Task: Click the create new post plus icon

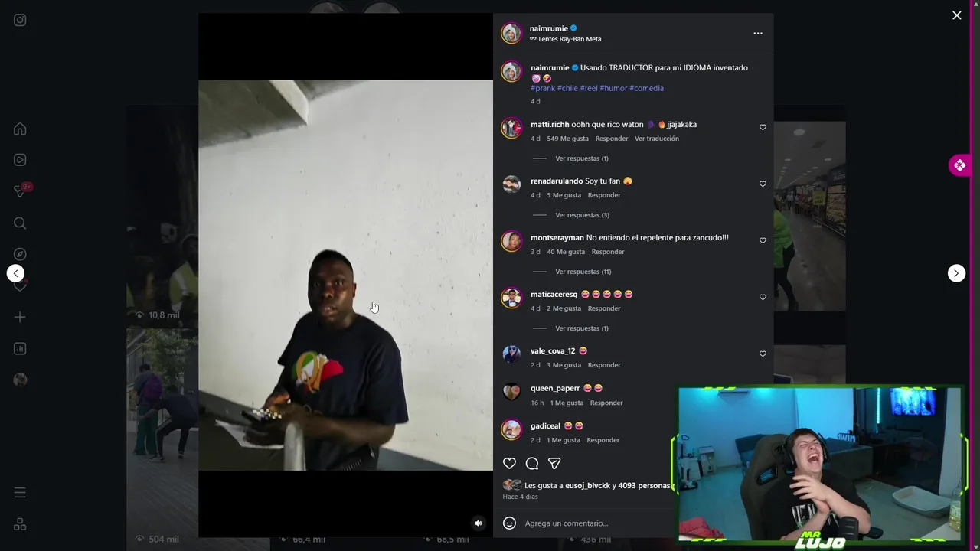Action: [x=20, y=317]
